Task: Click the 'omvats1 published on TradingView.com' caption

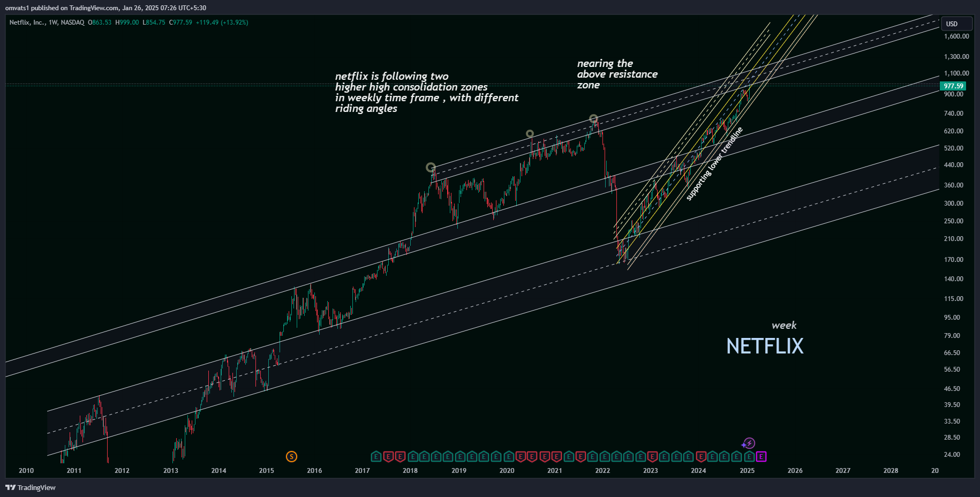Action: tap(62, 8)
